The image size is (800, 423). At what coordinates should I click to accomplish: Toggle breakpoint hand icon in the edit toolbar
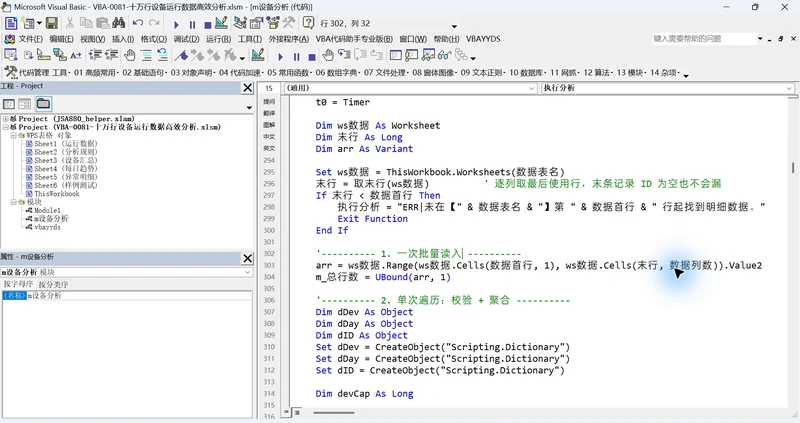pyautogui.click(x=130, y=55)
